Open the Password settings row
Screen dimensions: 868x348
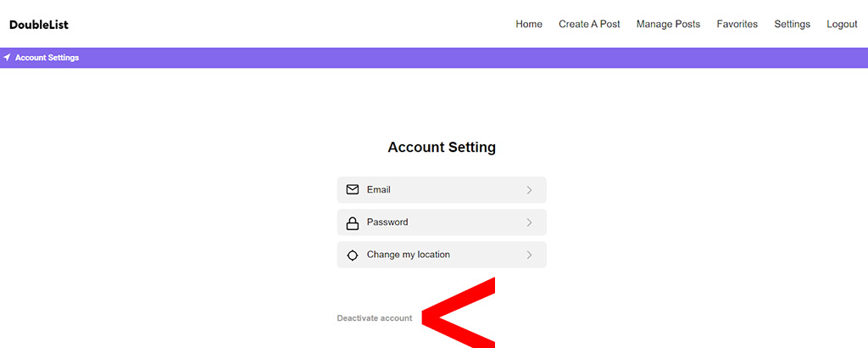(442, 222)
